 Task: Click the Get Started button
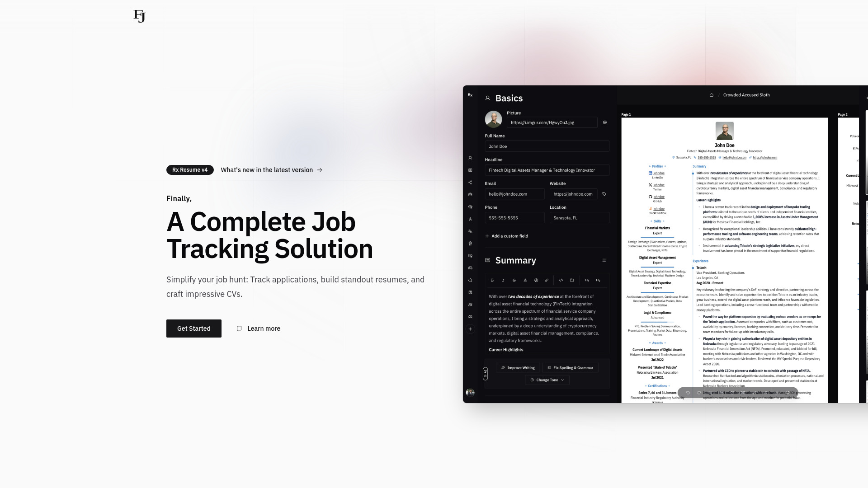click(194, 328)
